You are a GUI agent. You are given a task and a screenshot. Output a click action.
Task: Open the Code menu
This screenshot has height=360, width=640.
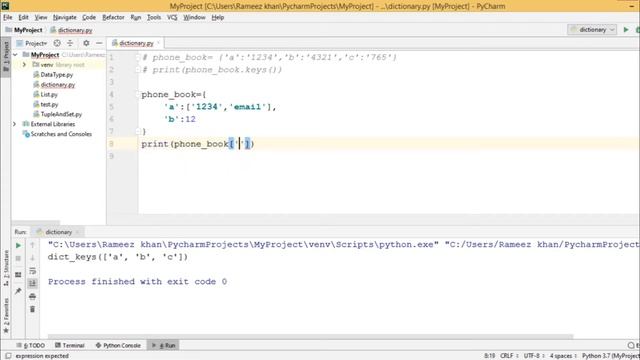pyautogui.click(x=89, y=17)
